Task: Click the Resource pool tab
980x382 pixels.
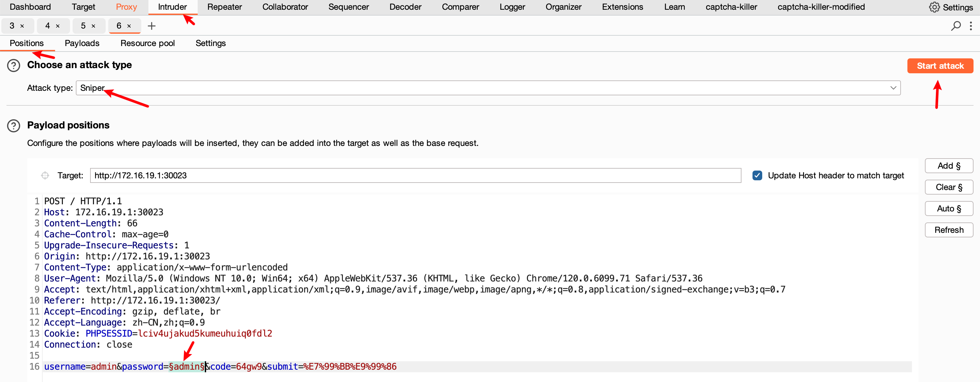Action: 148,43
